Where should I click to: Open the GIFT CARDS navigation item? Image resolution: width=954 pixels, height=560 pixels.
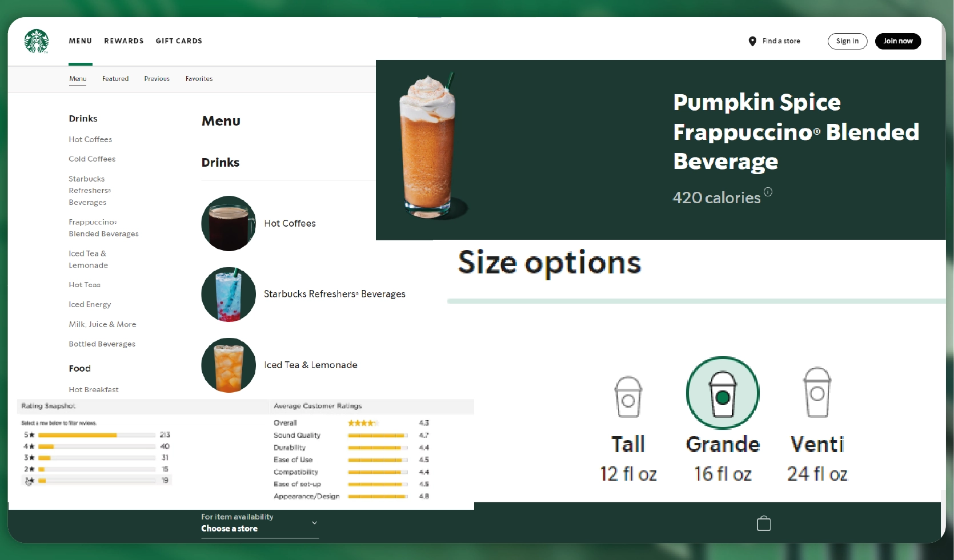[x=179, y=41]
